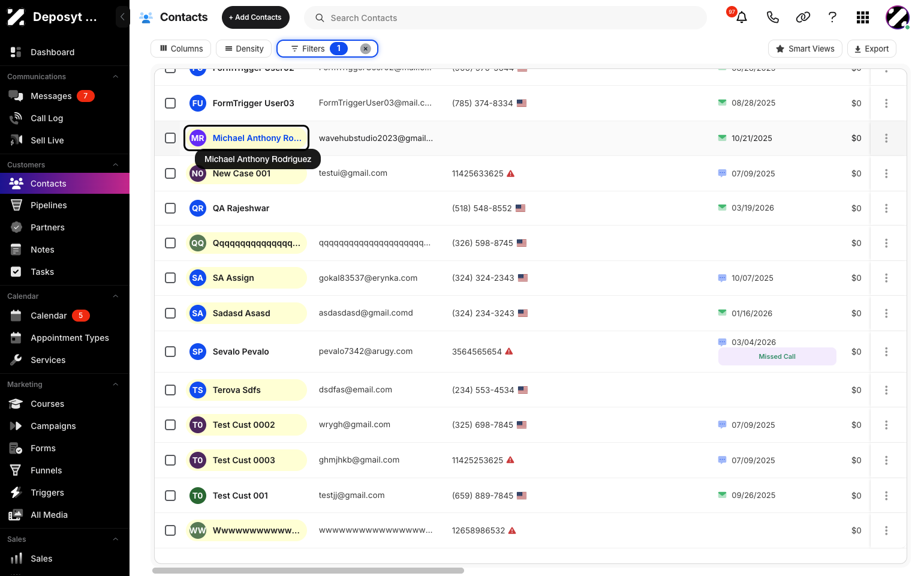Collapse the Marketing sidebar section
This screenshot has width=924, height=576.
click(x=116, y=385)
